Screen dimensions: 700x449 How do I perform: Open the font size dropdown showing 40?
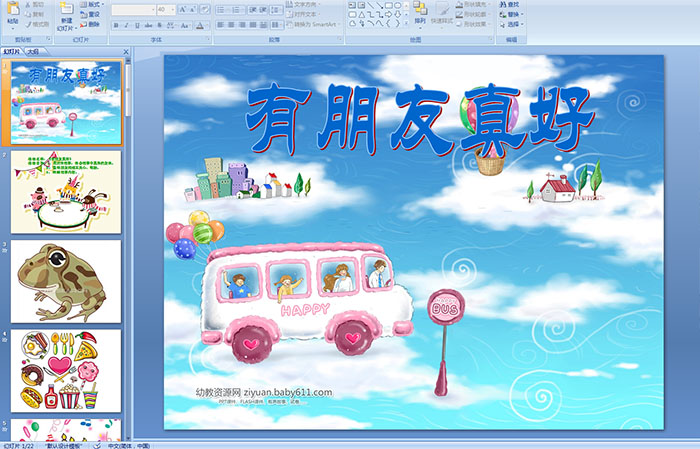pos(166,9)
